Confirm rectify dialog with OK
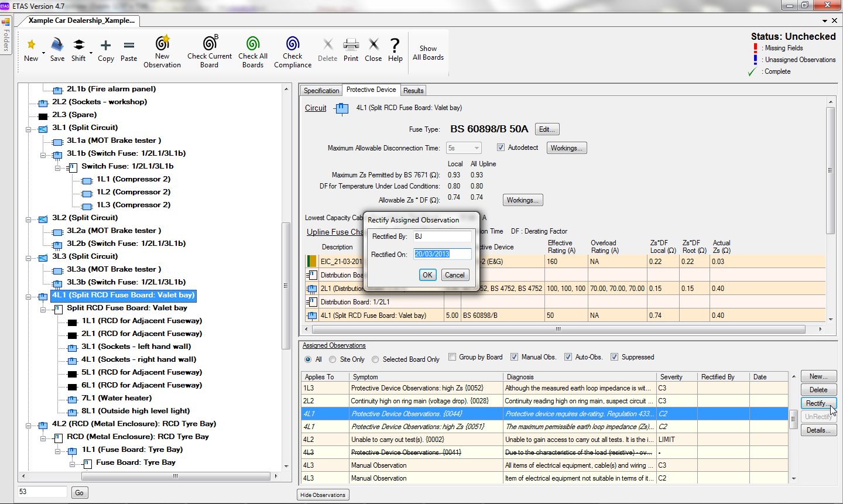 [x=427, y=275]
